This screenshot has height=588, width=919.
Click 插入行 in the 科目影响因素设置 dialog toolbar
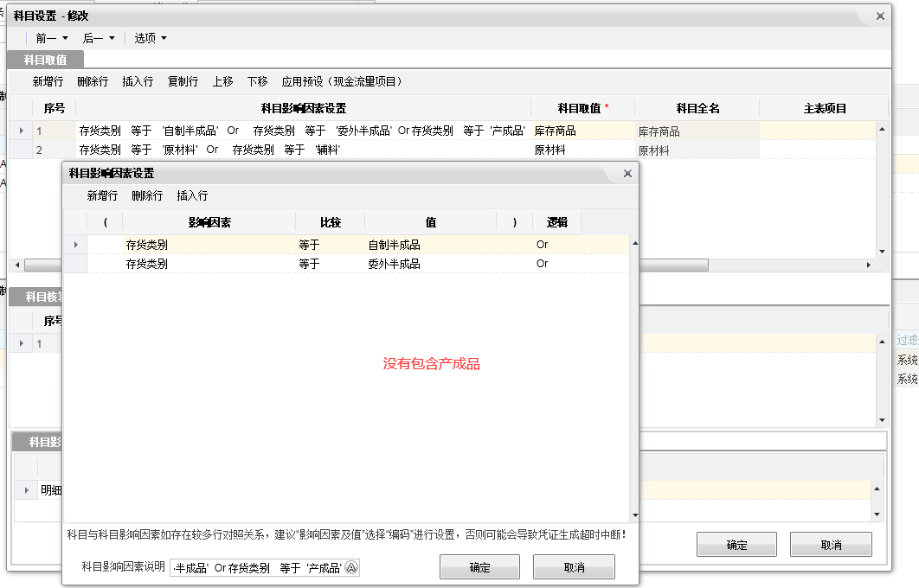point(192,196)
